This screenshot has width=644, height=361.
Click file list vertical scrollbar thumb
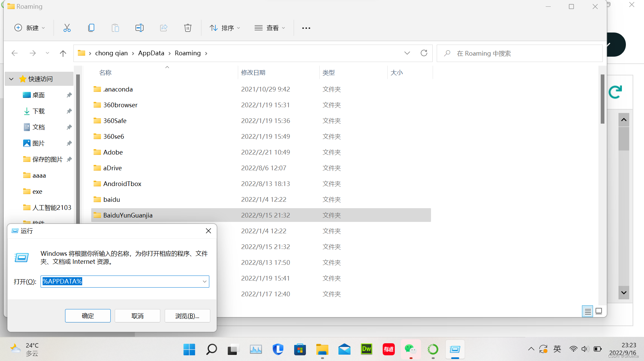click(x=602, y=99)
